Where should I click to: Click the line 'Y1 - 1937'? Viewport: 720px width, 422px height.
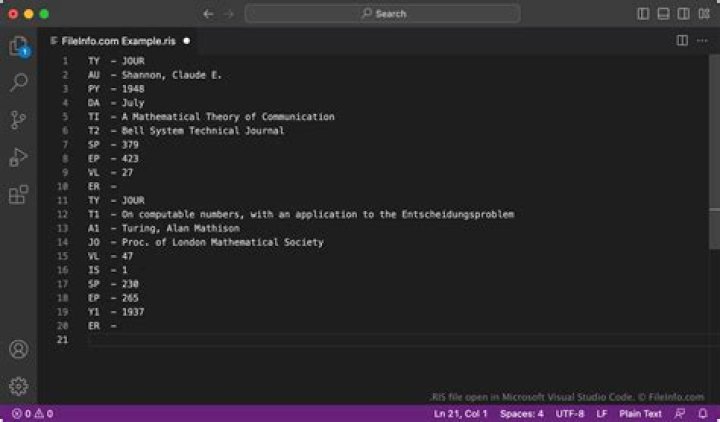point(116,312)
